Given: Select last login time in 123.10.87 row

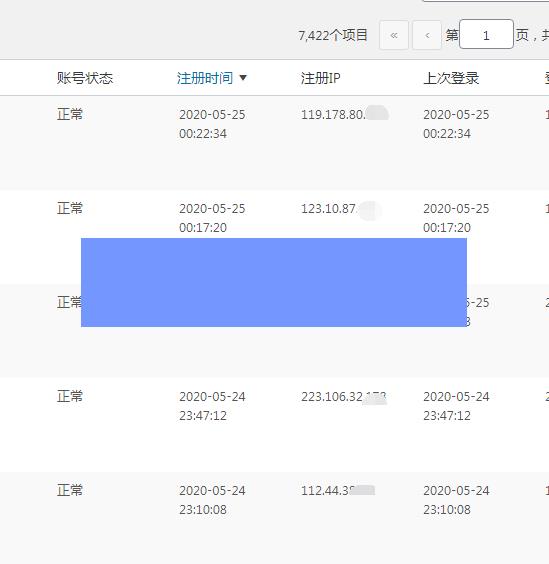Looking at the screenshot, I should tap(456, 218).
